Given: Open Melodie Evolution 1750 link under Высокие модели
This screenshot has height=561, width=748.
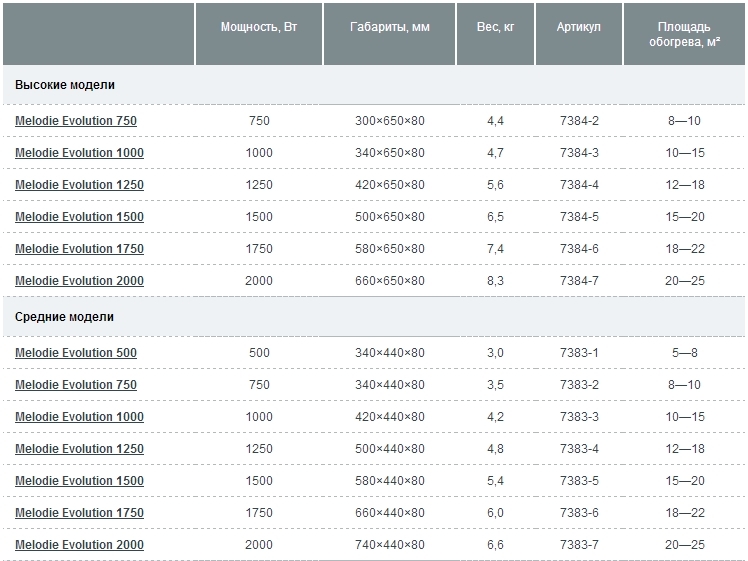Looking at the screenshot, I should [79, 249].
